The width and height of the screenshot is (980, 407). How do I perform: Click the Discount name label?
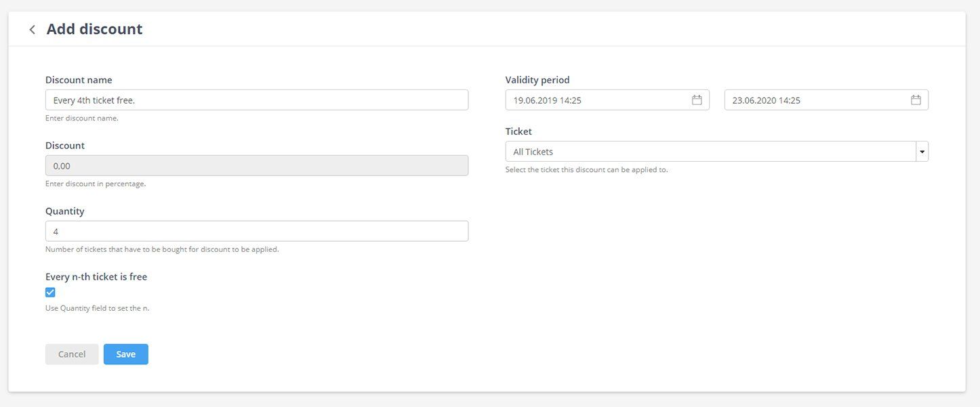(79, 80)
